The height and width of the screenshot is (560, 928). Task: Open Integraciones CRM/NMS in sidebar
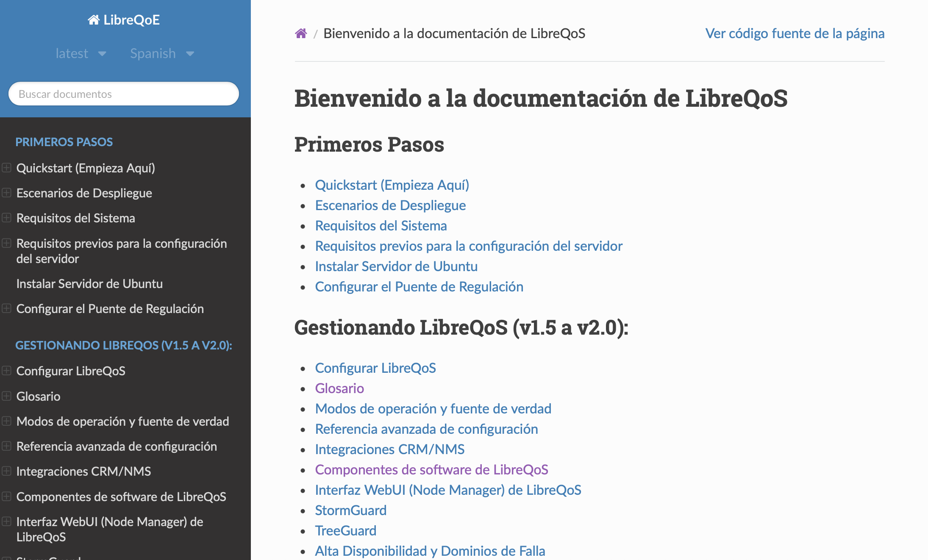pyautogui.click(x=84, y=471)
